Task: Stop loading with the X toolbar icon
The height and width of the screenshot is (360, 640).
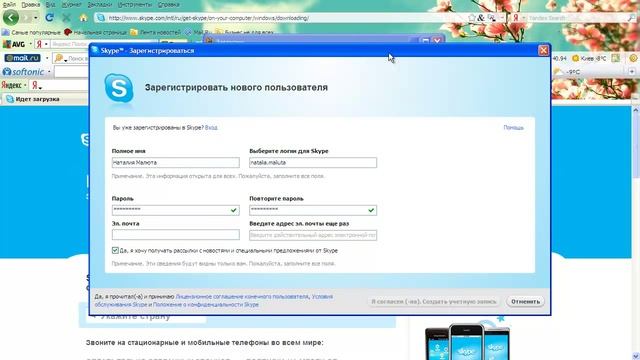Action: [67, 18]
